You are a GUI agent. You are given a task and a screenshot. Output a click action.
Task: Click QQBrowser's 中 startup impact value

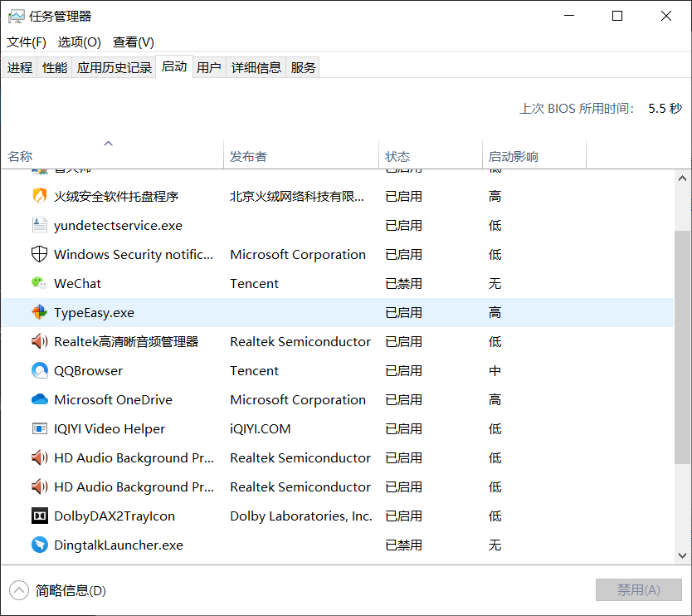[495, 370]
